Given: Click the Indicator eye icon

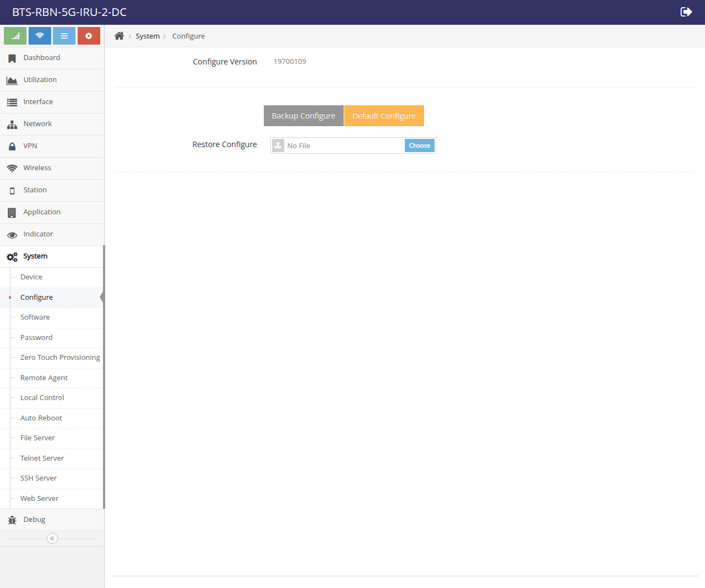Looking at the screenshot, I should pos(12,235).
